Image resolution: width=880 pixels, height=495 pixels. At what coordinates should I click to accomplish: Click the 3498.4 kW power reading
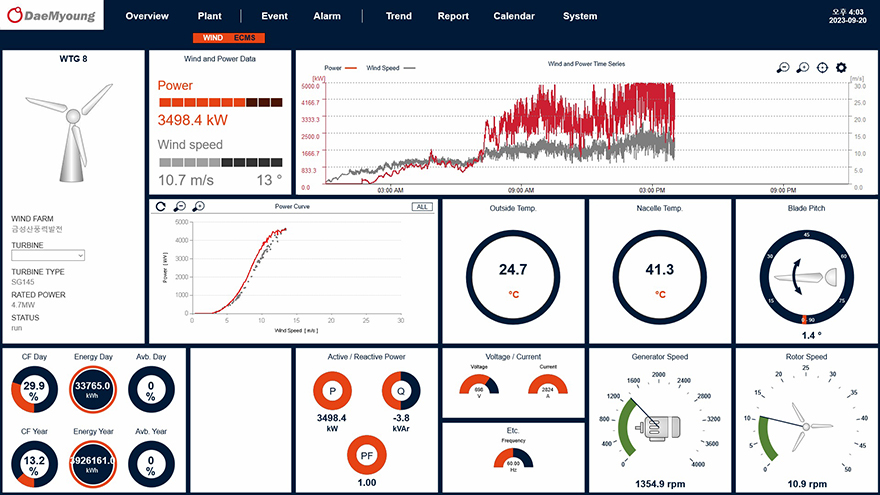tap(192, 120)
